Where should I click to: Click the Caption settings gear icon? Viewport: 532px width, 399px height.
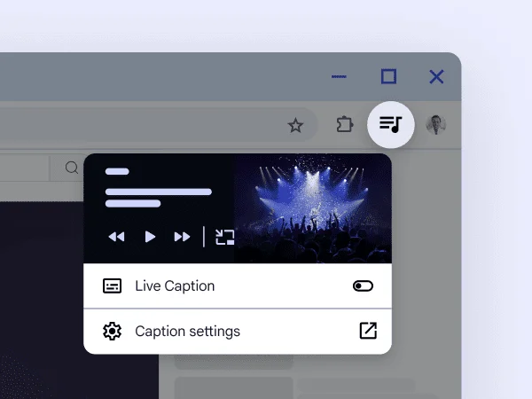click(x=112, y=332)
